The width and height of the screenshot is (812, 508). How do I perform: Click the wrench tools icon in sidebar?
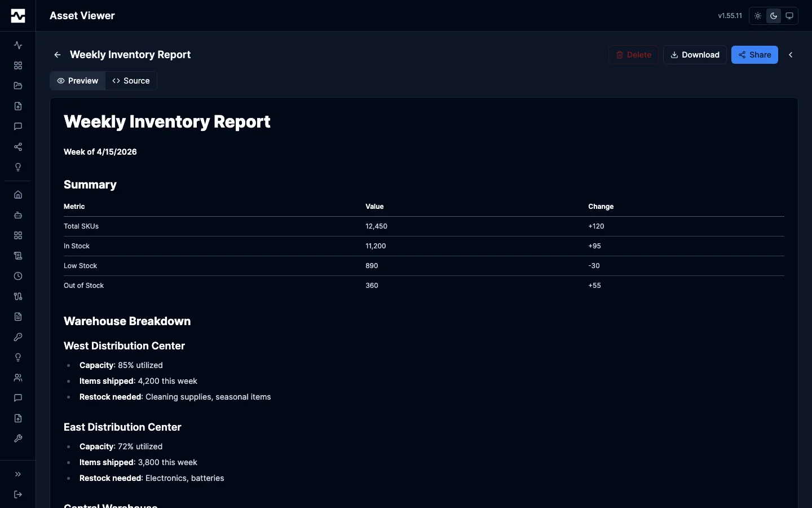17,439
